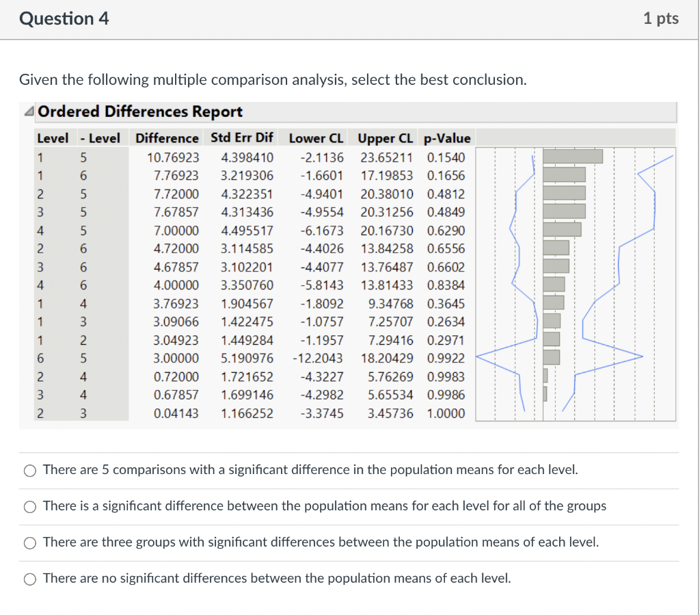The image size is (700, 615).
Task: Click the '1 pts' label
Action: (x=661, y=18)
